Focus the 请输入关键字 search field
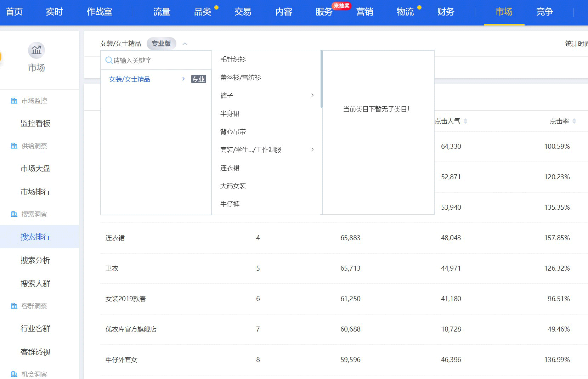Viewport: 588px width, 379px height. coord(159,60)
